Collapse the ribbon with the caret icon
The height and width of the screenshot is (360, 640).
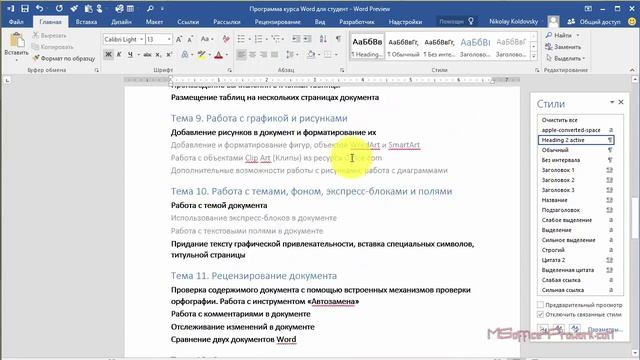[632, 70]
